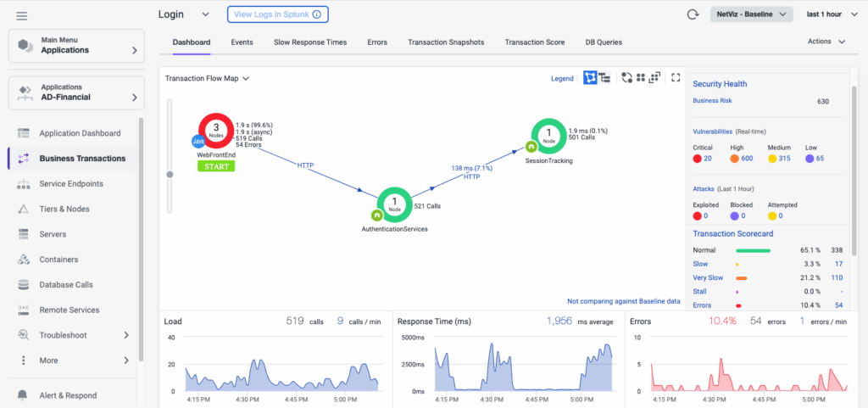Click the zoom-to-fit dots icon
The height and width of the screenshot is (408, 868).
pyautogui.click(x=655, y=78)
